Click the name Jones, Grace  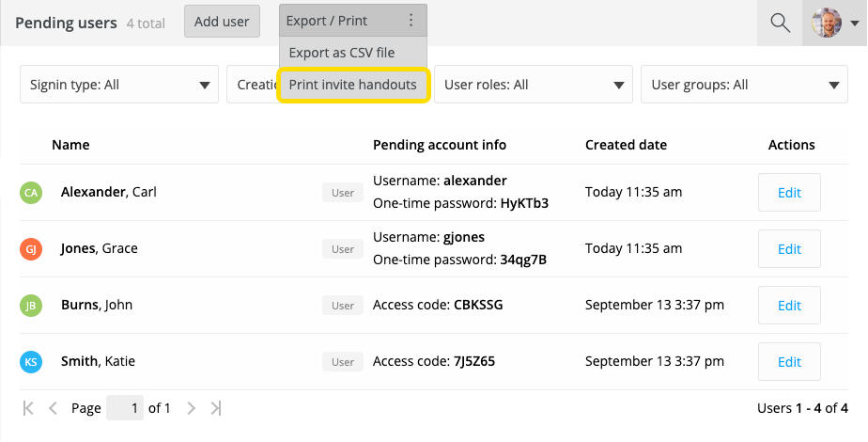(99, 248)
